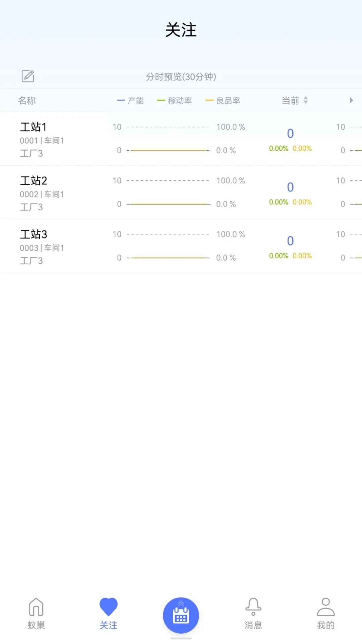Tap the 工站1 current value 0
Screen dimensions: 362x644
tap(290, 133)
